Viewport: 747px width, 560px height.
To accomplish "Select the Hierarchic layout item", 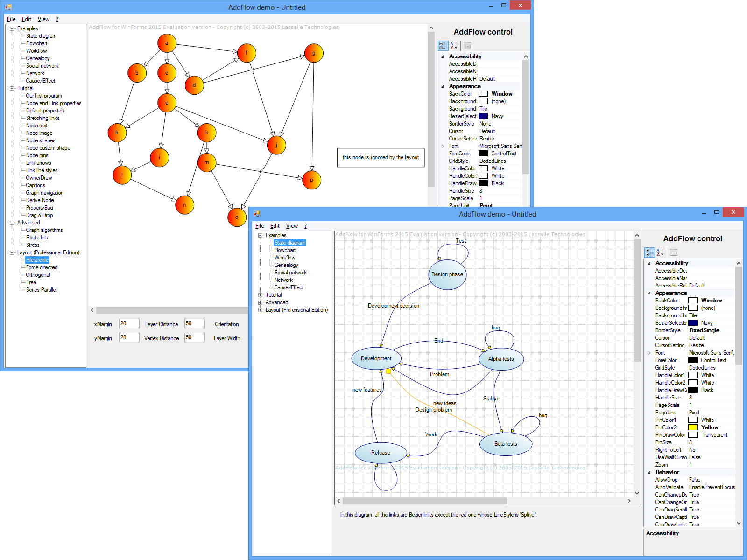I will click(37, 259).
